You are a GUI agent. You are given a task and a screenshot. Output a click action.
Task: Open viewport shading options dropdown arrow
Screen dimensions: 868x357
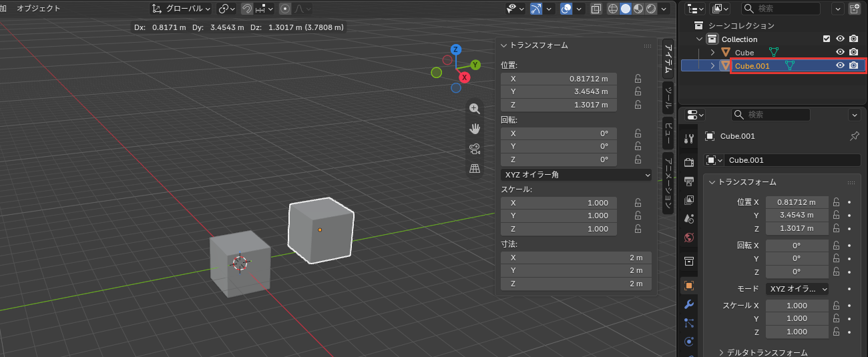pos(664,9)
